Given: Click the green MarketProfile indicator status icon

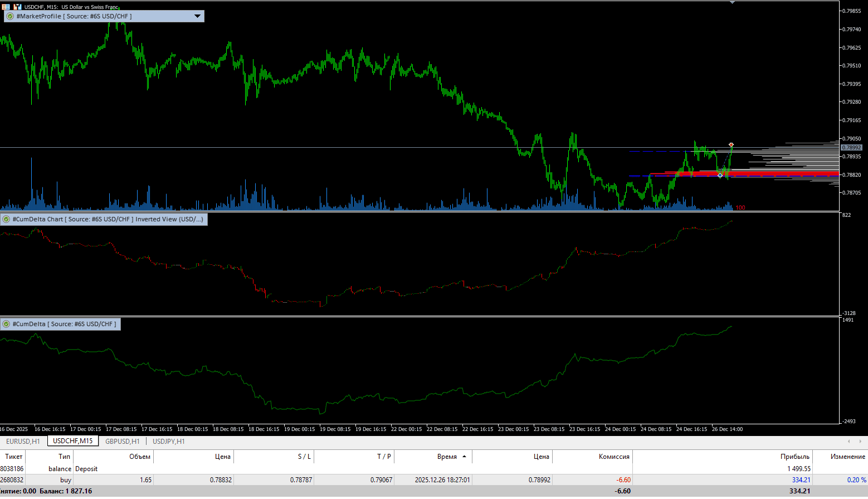Looking at the screenshot, I should tap(10, 16).
